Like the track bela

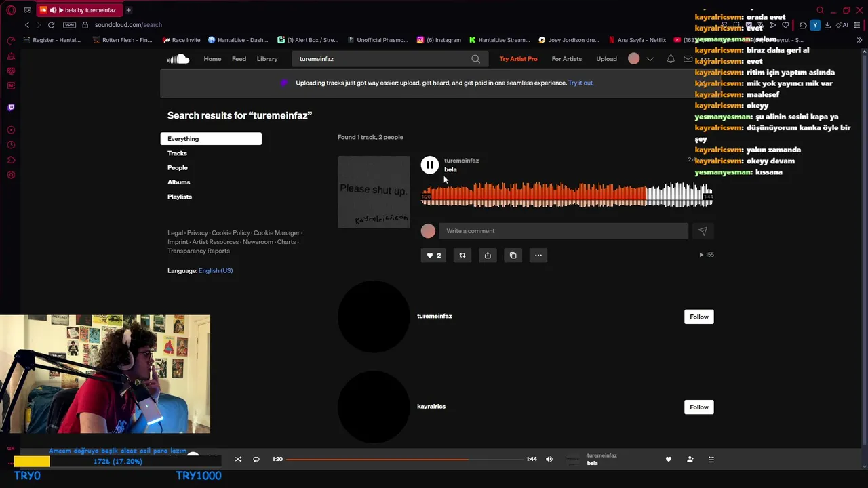click(x=433, y=256)
